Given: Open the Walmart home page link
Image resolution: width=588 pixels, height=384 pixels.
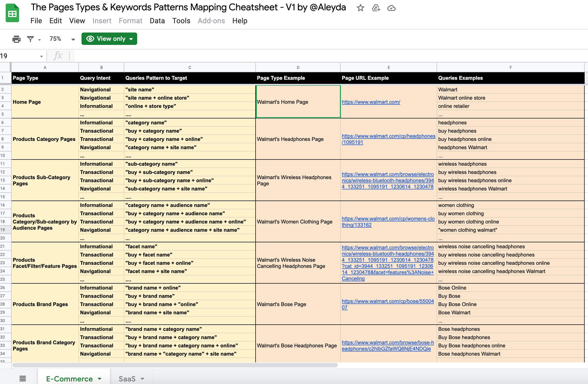Looking at the screenshot, I should coord(371,102).
